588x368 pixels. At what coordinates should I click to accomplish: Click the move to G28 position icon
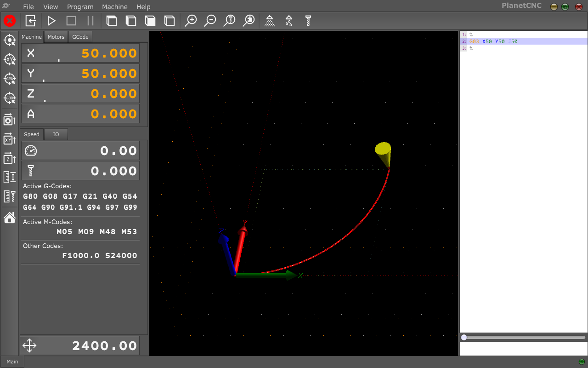[10, 79]
